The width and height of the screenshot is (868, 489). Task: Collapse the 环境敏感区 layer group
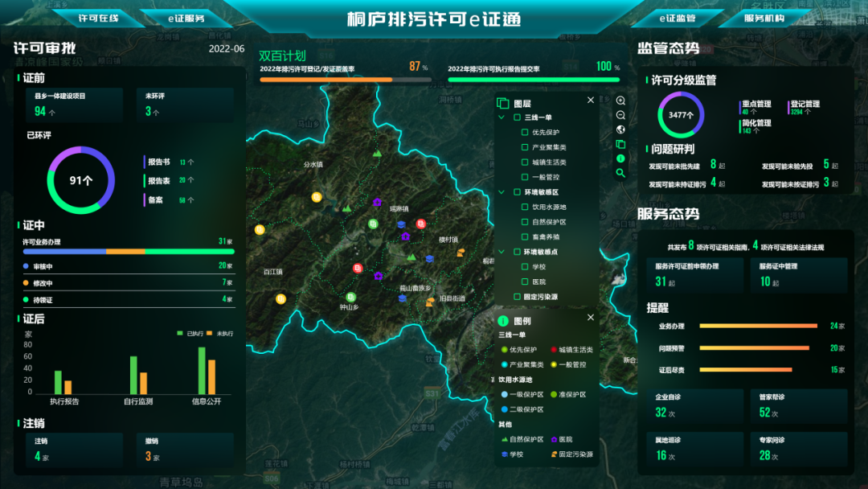(502, 192)
